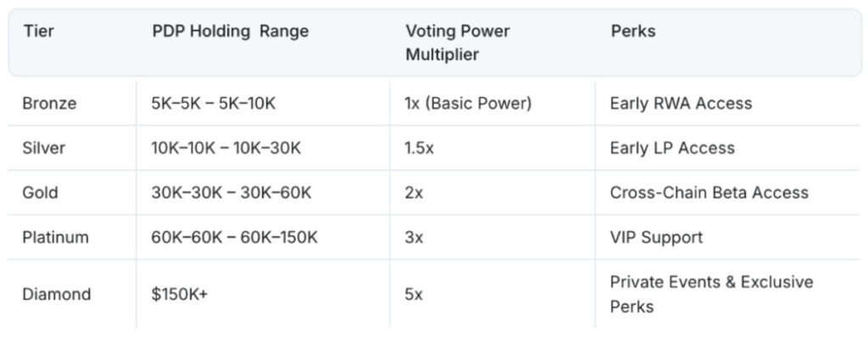
Task: Click the Perks column header
Action: coord(632,31)
